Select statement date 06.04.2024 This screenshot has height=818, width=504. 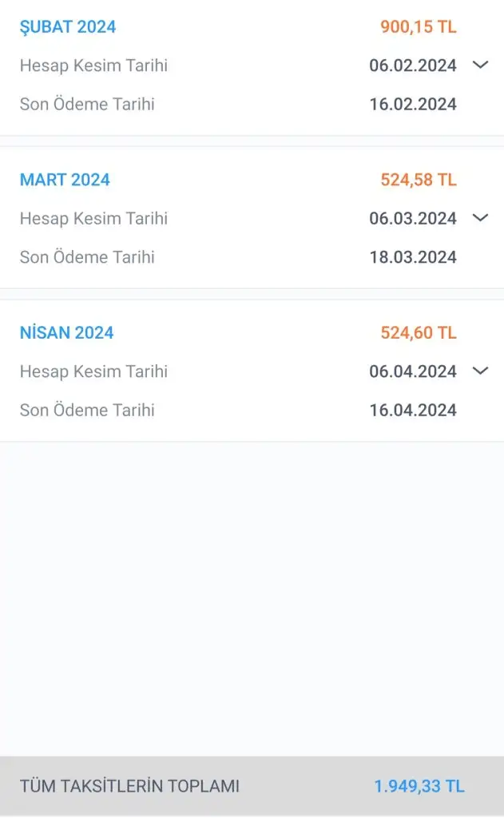point(413,371)
